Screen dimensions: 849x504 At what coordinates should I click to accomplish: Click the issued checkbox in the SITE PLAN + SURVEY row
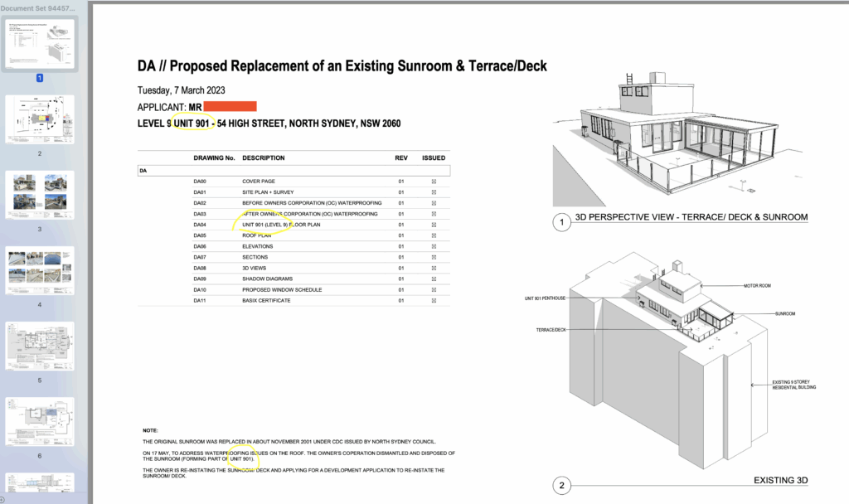pos(434,192)
